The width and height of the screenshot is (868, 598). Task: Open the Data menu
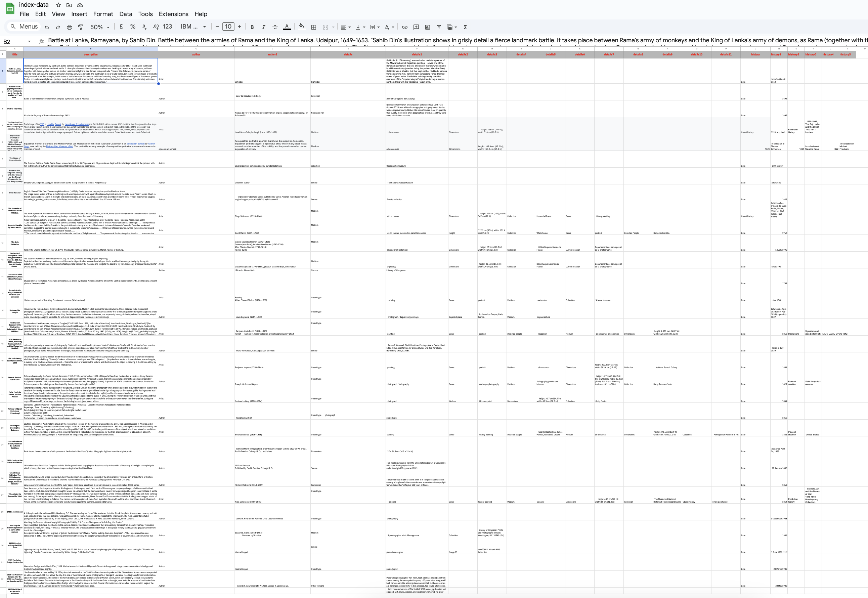126,14
